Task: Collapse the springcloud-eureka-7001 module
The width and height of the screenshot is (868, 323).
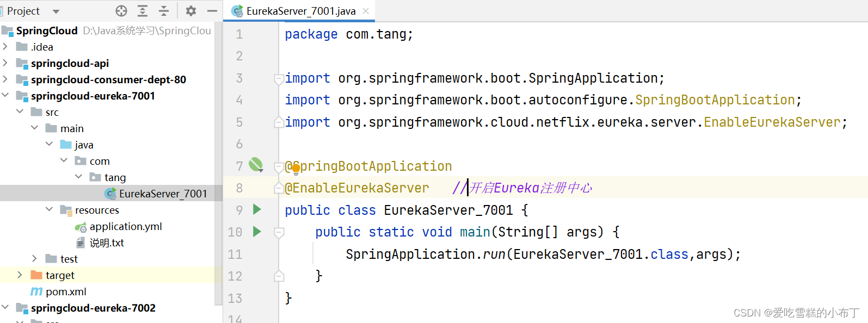Action: [5, 96]
